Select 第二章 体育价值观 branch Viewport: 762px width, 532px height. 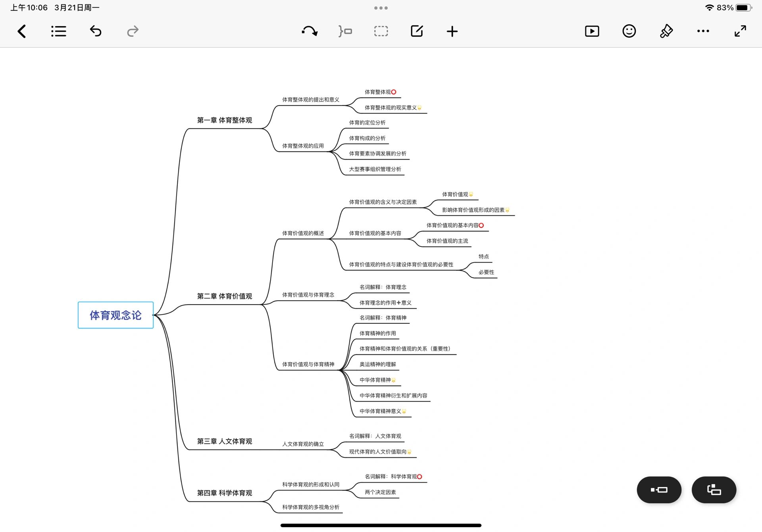click(x=225, y=296)
